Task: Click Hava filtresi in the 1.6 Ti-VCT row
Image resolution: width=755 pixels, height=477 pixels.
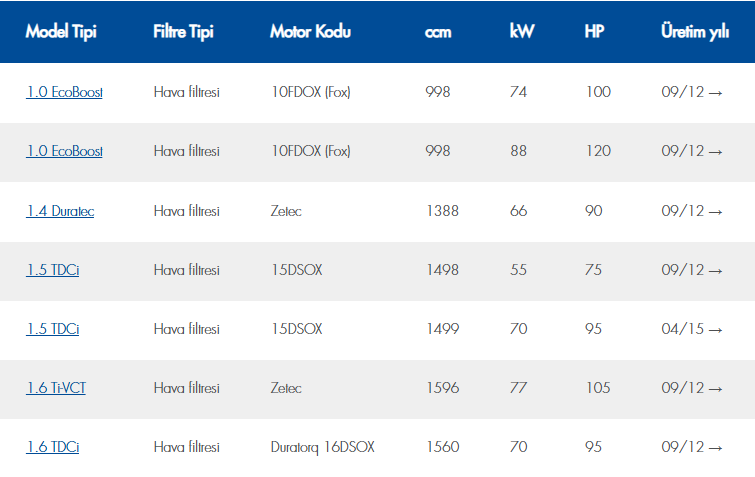Action: (186, 388)
